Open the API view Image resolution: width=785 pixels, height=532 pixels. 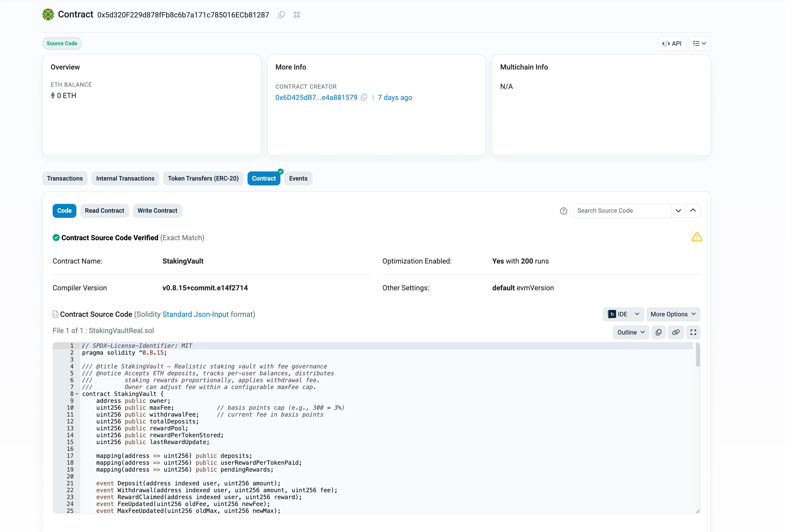(671, 43)
